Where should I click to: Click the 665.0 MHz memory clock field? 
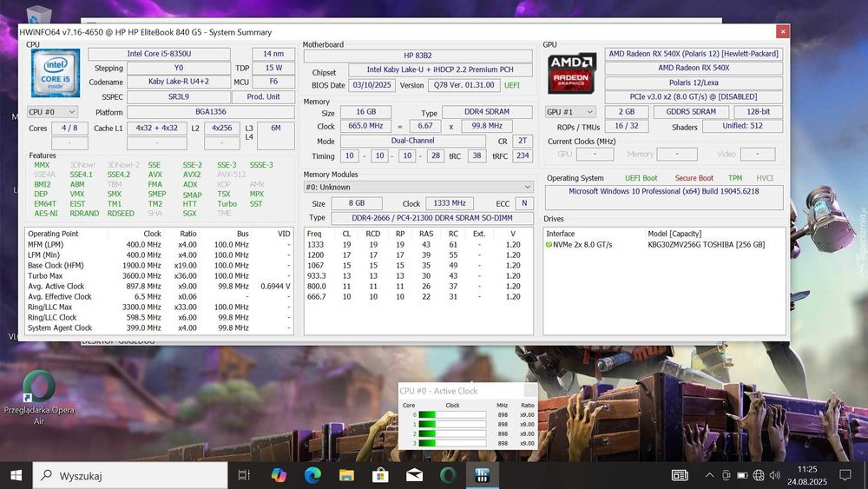click(x=366, y=126)
